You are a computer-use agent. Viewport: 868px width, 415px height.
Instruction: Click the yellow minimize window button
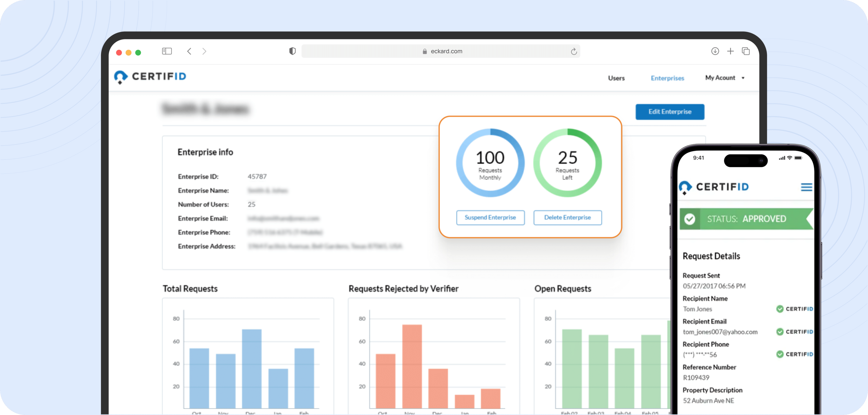(128, 53)
